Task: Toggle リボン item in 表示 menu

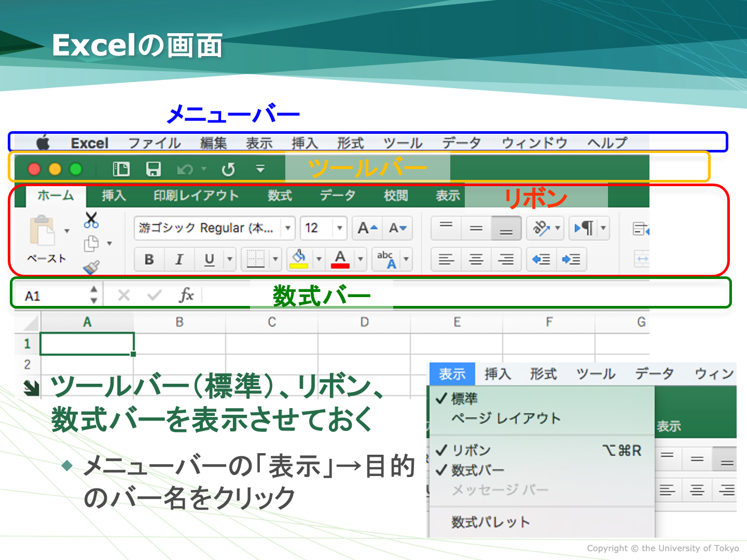Action: pyautogui.click(x=542, y=450)
